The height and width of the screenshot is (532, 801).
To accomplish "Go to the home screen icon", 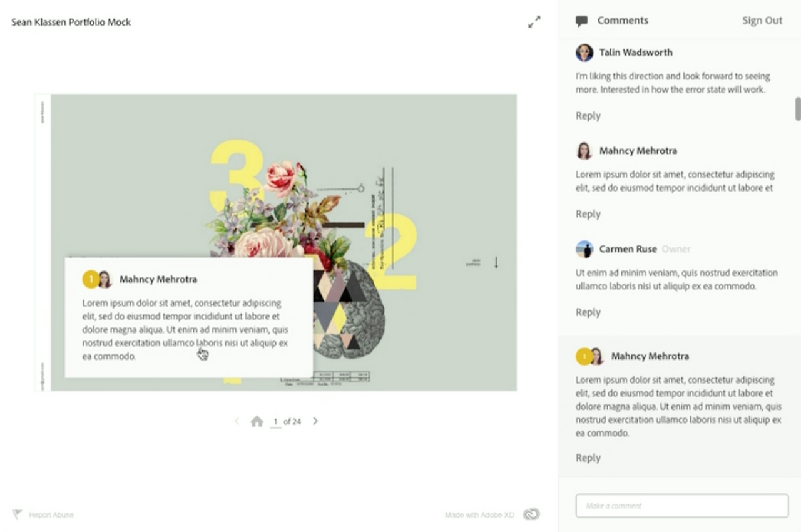I will (257, 421).
